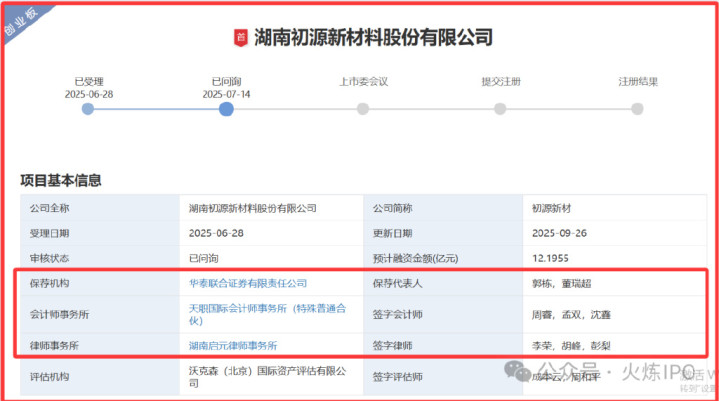
Task: Select the 已问询 timeline node
Action: click(x=226, y=109)
